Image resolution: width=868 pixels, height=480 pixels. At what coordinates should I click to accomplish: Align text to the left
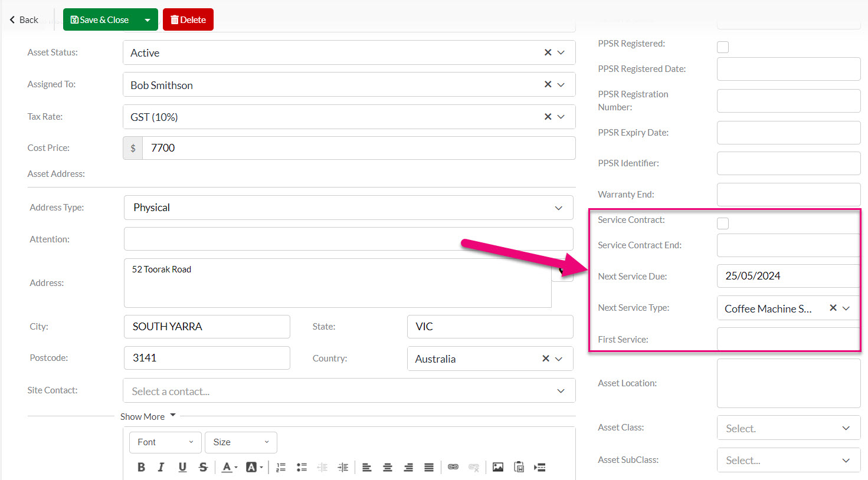pos(366,467)
